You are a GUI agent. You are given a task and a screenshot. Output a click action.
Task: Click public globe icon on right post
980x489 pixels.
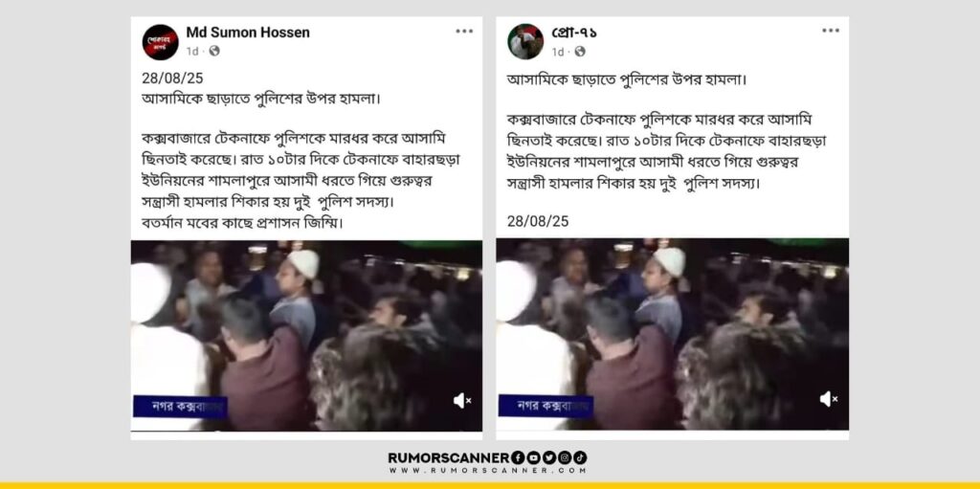[x=580, y=52]
